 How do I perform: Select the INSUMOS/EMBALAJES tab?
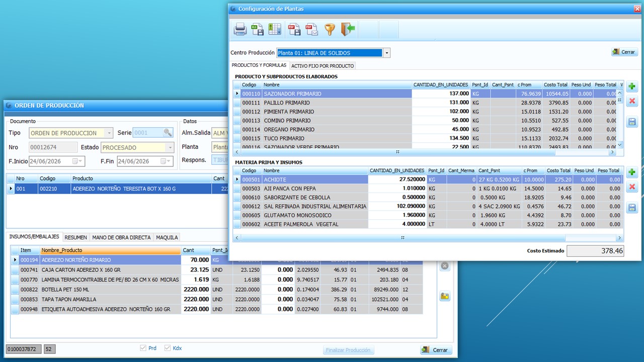click(34, 237)
